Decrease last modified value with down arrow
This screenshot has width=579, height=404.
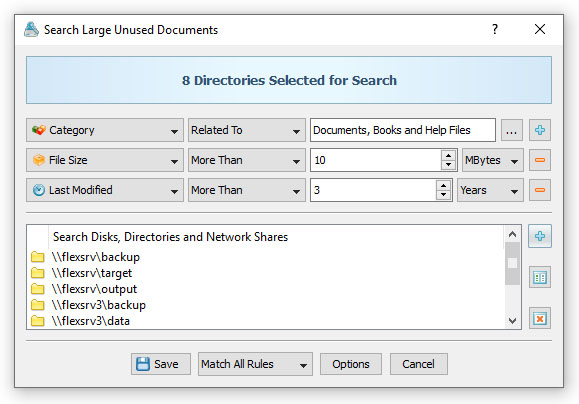click(443, 195)
